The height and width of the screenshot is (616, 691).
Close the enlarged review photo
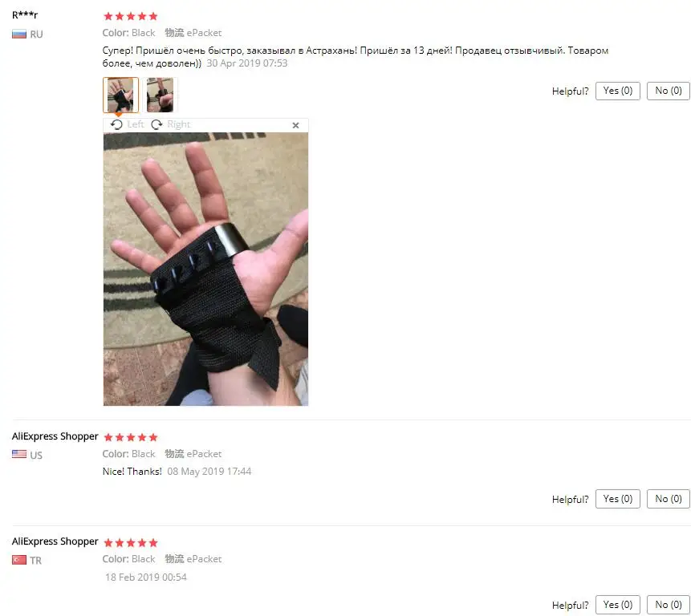pyautogui.click(x=295, y=125)
